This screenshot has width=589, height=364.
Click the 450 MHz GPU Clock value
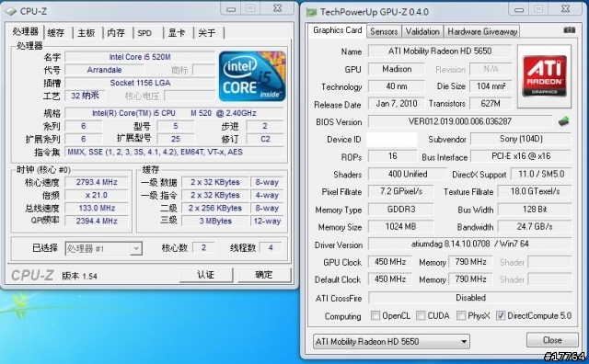tap(390, 262)
